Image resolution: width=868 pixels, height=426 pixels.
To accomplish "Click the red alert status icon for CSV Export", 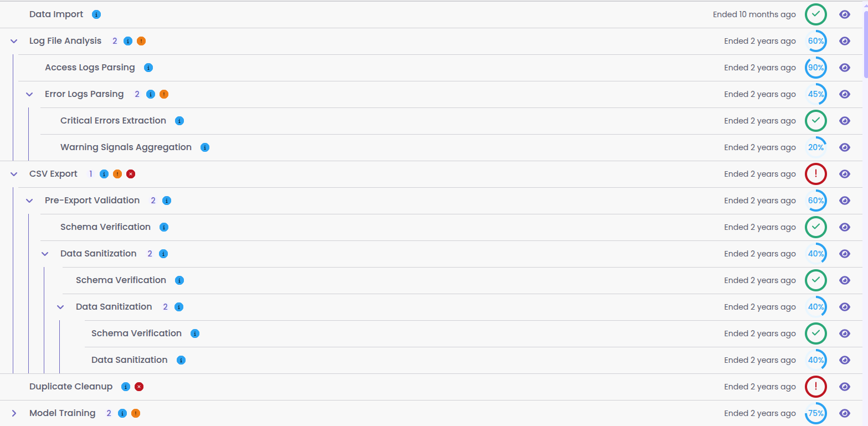I will pos(815,174).
